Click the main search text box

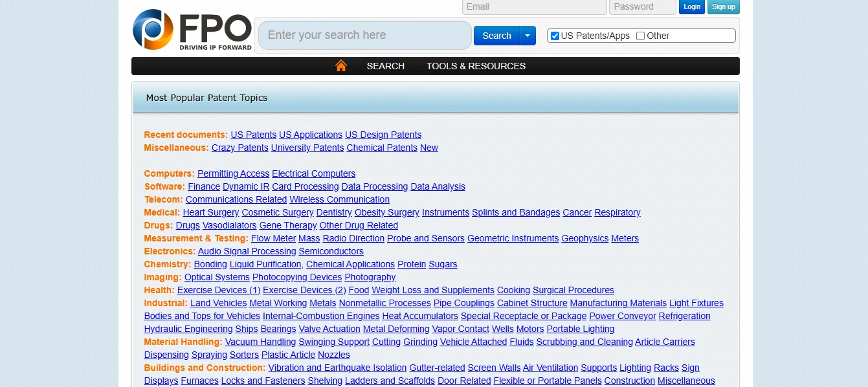(365, 35)
